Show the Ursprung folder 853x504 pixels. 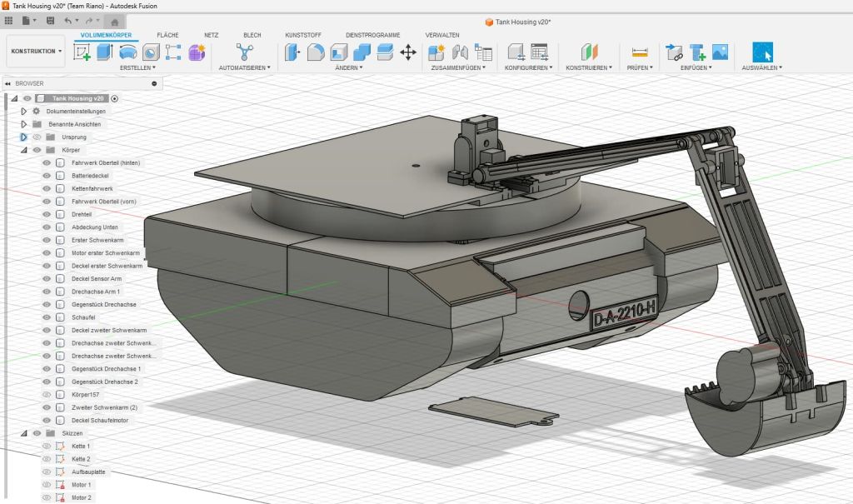pyautogui.click(x=37, y=137)
